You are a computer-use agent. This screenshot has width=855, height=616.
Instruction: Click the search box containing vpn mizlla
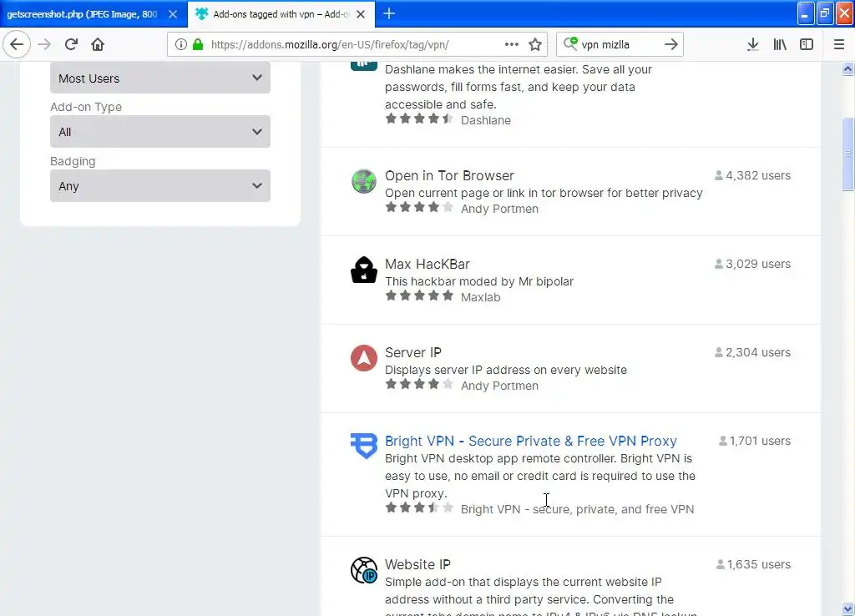click(619, 44)
